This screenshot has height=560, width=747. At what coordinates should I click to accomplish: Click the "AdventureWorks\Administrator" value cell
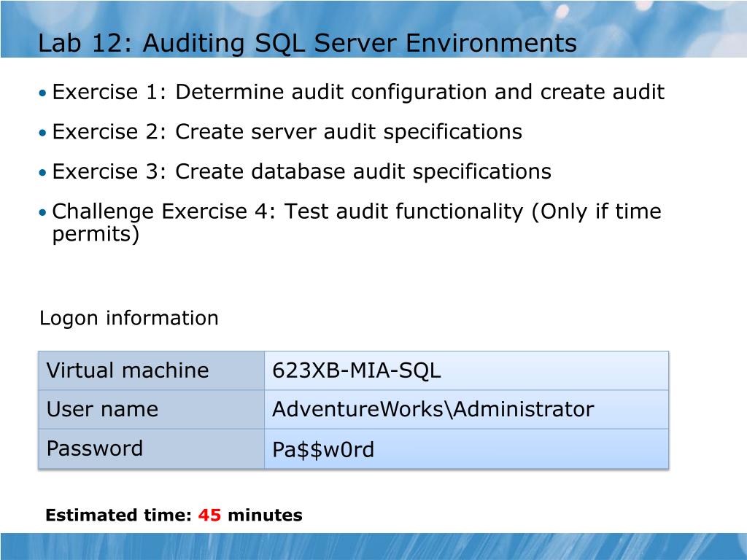[466, 410]
